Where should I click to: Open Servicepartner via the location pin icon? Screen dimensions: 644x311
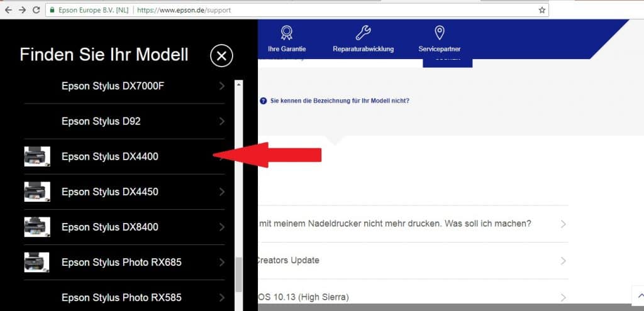point(440,33)
